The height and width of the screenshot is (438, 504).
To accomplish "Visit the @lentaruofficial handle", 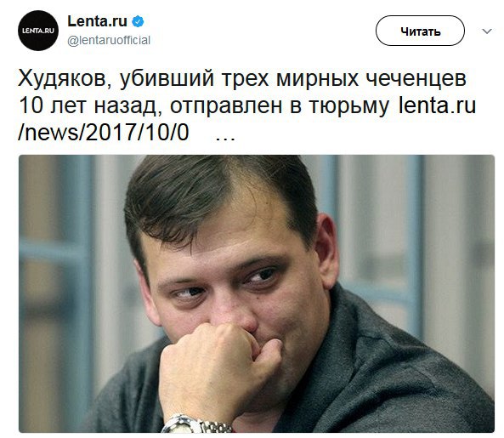I will pyautogui.click(x=109, y=40).
